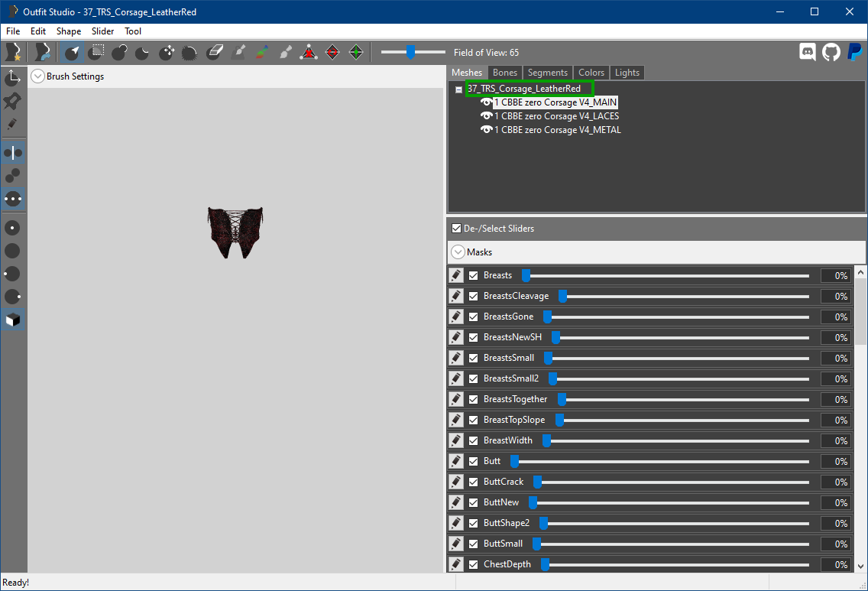Viewport: 868px width, 591px height.
Task: Click the New Project icon with star
Action: click(x=13, y=52)
